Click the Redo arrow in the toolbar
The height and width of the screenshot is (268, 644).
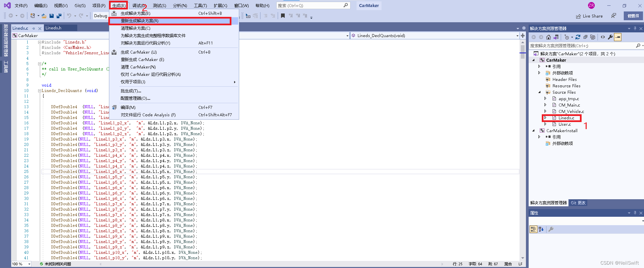tap(81, 16)
